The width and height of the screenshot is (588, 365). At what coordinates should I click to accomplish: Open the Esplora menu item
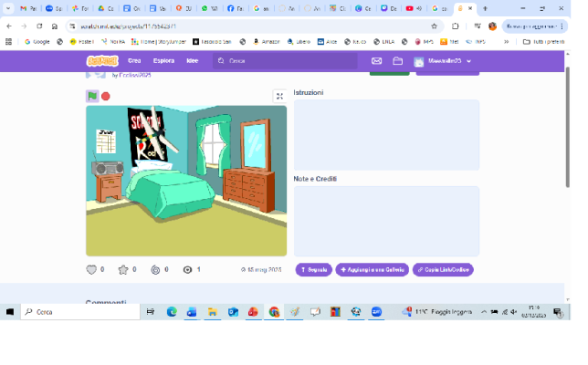pos(163,61)
